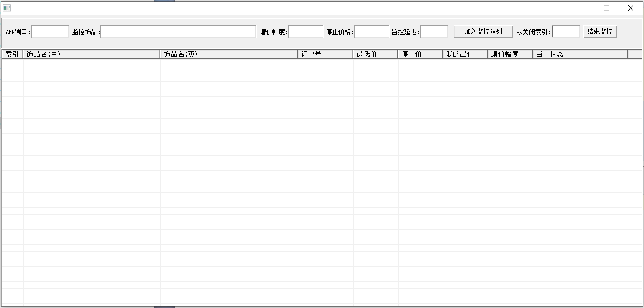This screenshot has width=644, height=308.
Task: Click the 索引 column header
Action: click(x=12, y=53)
